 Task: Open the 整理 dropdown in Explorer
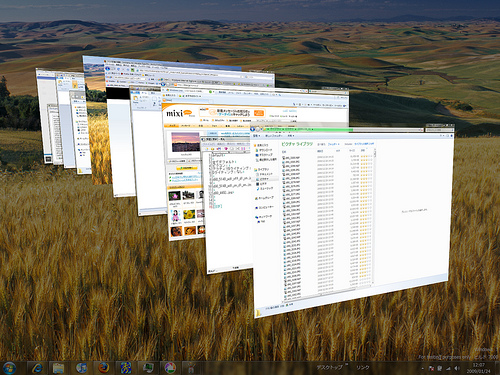coord(256,136)
